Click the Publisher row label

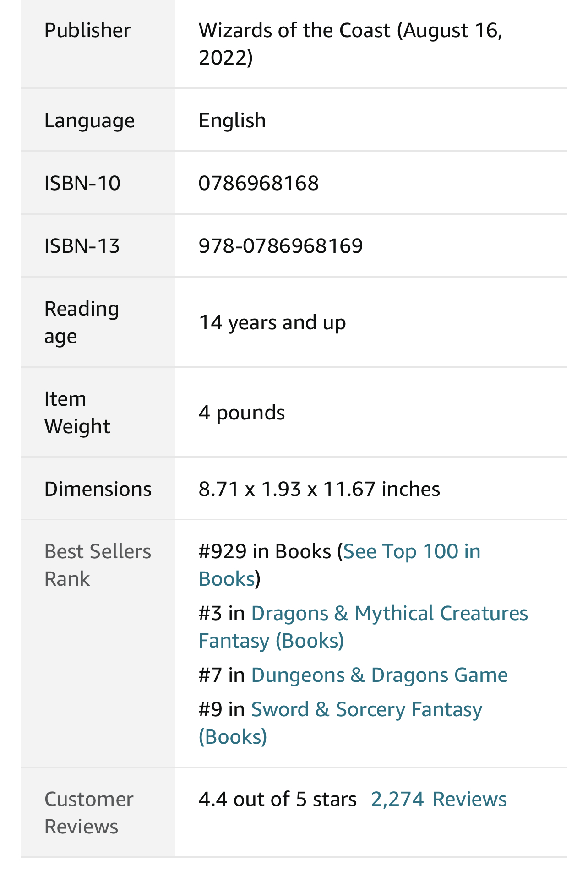click(x=87, y=30)
